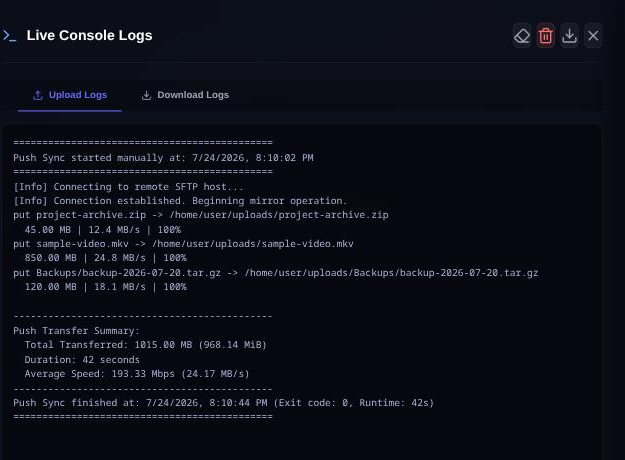This screenshot has width=625, height=460.
Task: Click the 'Duration: 42 seconds' line
Action: coord(82,360)
